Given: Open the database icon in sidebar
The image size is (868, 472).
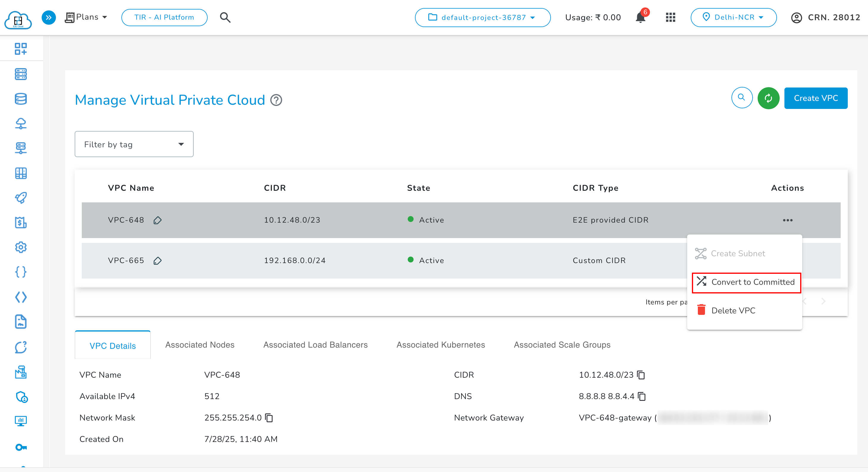Looking at the screenshot, I should point(21,99).
